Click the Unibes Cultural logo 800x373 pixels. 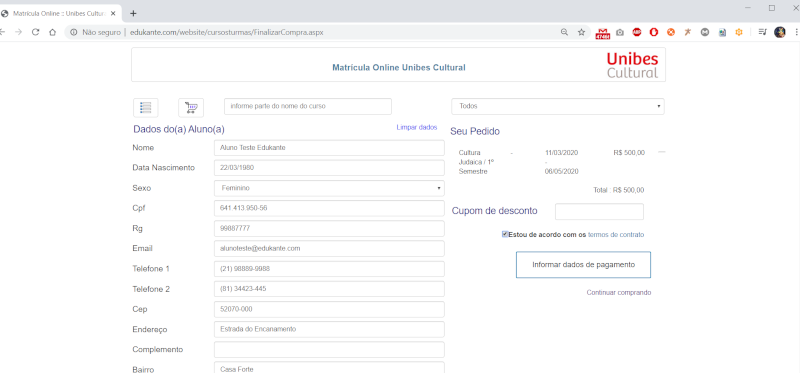coord(633,65)
